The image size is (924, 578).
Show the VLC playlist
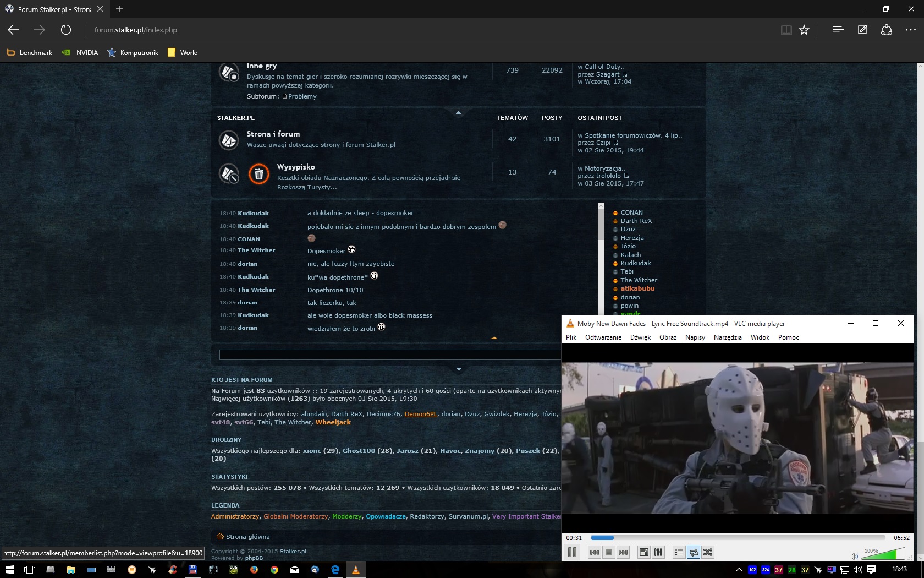pyautogui.click(x=679, y=552)
